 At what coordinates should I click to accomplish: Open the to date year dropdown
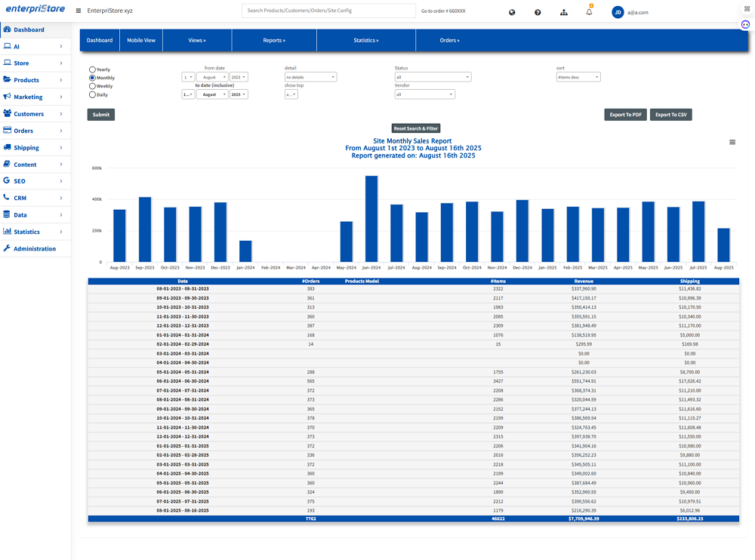click(x=239, y=94)
